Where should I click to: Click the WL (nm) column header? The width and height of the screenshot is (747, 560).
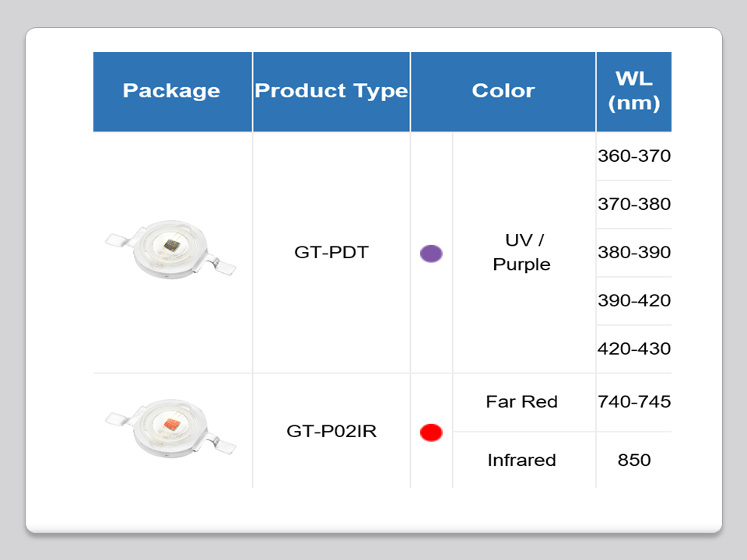pos(633,91)
